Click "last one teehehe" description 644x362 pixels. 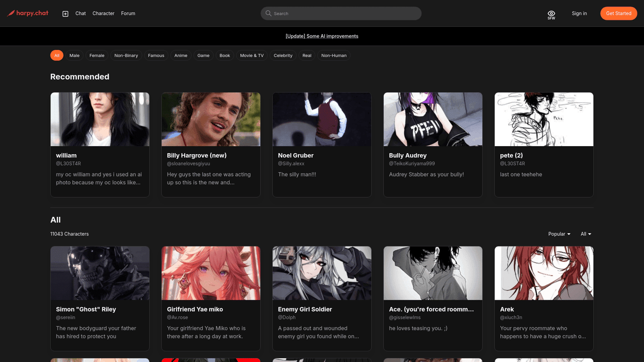(x=521, y=174)
